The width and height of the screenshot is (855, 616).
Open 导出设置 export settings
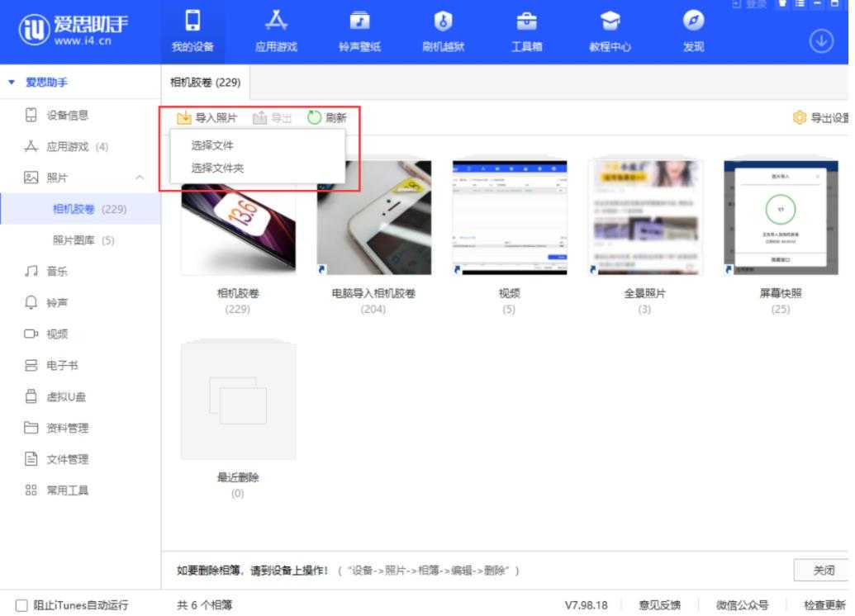[x=821, y=118]
